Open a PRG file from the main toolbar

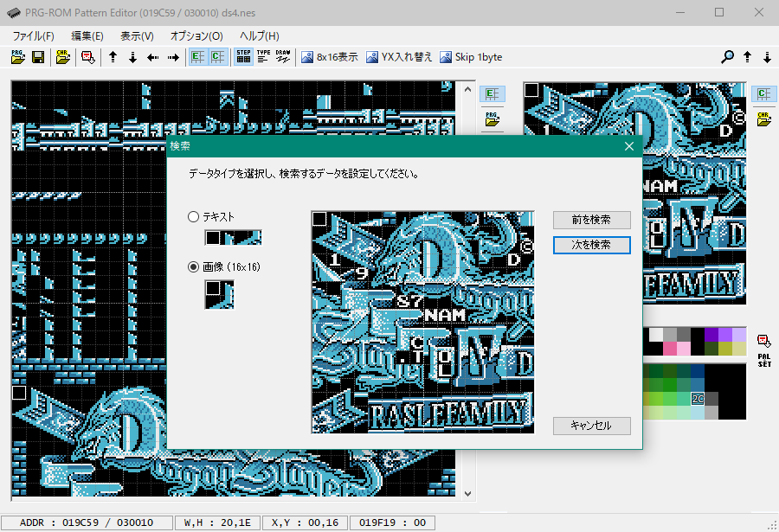18,57
